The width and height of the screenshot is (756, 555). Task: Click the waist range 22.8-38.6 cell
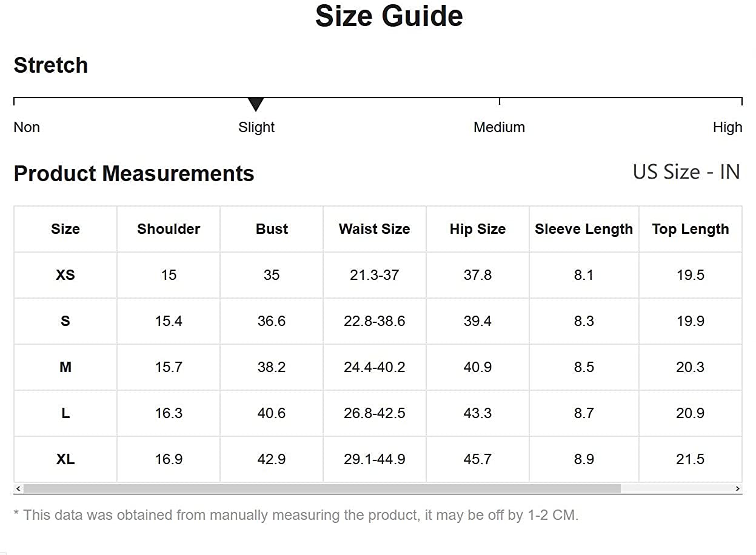click(374, 321)
